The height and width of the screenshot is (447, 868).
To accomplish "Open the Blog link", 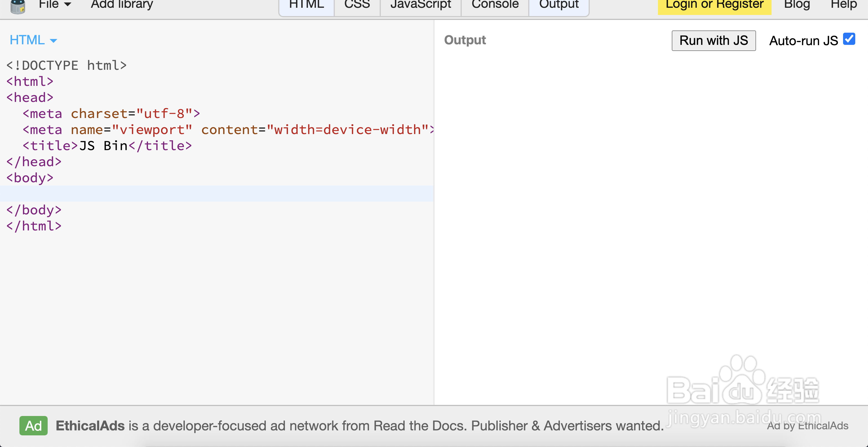I will coord(796,5).
